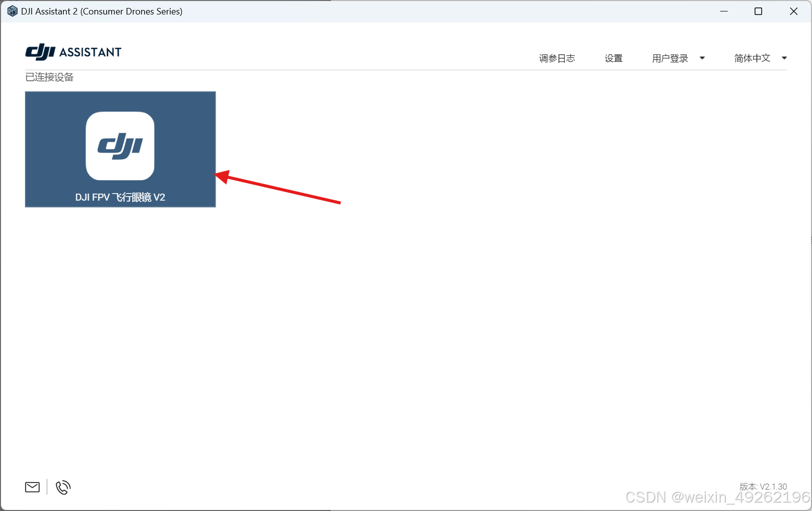Select the 简体中文 language option

click(752, 58)
